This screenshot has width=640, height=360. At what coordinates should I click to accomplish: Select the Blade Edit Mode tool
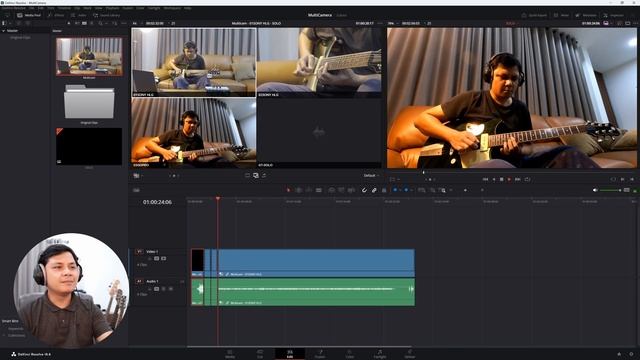click(x=319, y=190)
